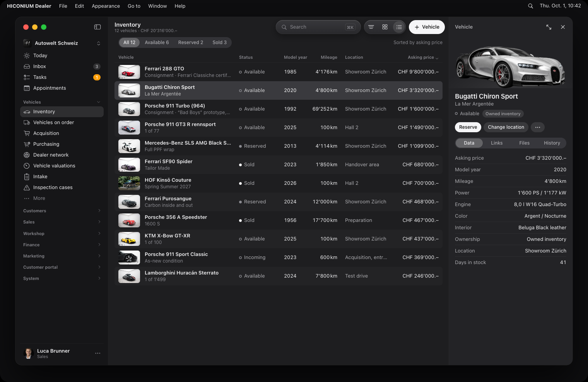The height and width of the screenshot is (382, 588).
Task: Expand the Vehicle detail panel
Action: (549, 27)
